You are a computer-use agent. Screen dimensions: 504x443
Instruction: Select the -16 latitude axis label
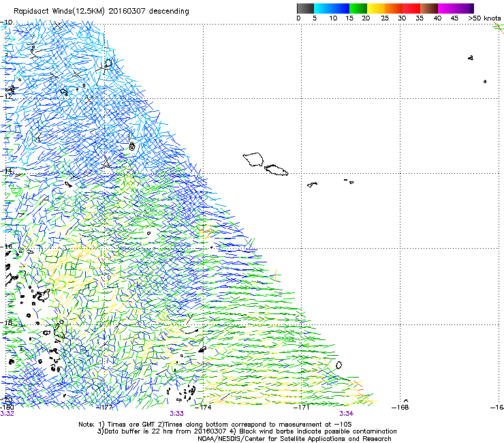pos(6,246)
